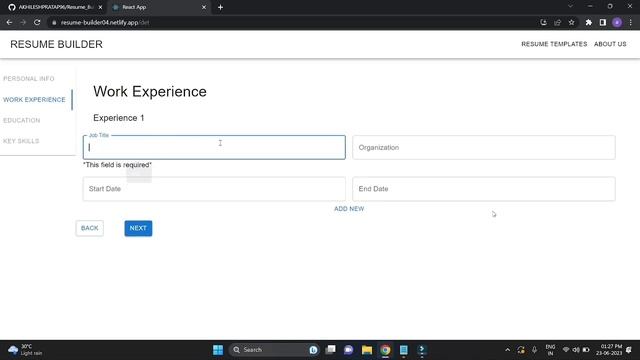640x360 pixels.
Task: Open the install app icon in address bar
Action: [543, 22]
